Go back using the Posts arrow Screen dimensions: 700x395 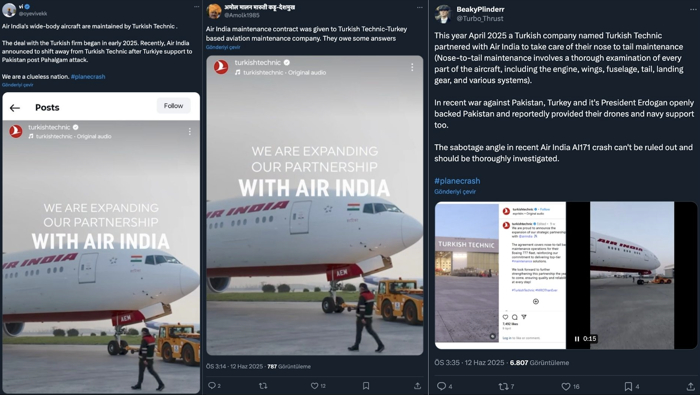pyautogui.click(x=15, y=108)
